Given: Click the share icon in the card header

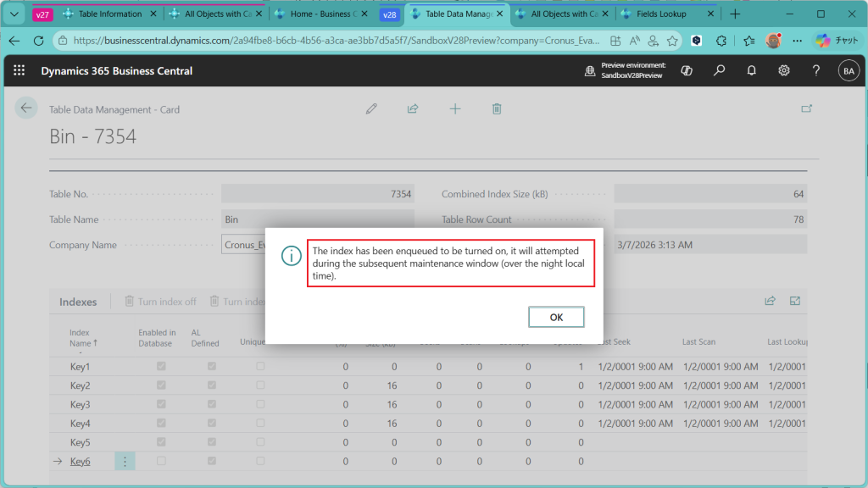Looking at the screenshot, I should 413,108.
